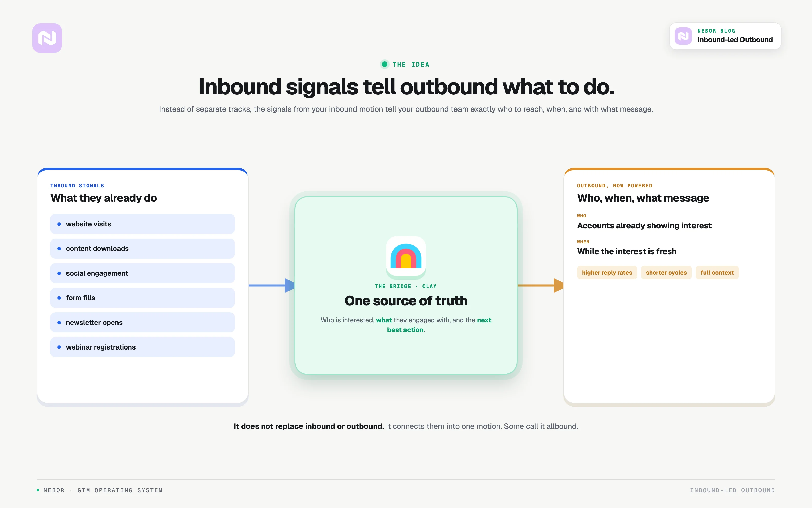Click the Clay rainbow arch icon
812x508 pixels.
coord(406,256)
